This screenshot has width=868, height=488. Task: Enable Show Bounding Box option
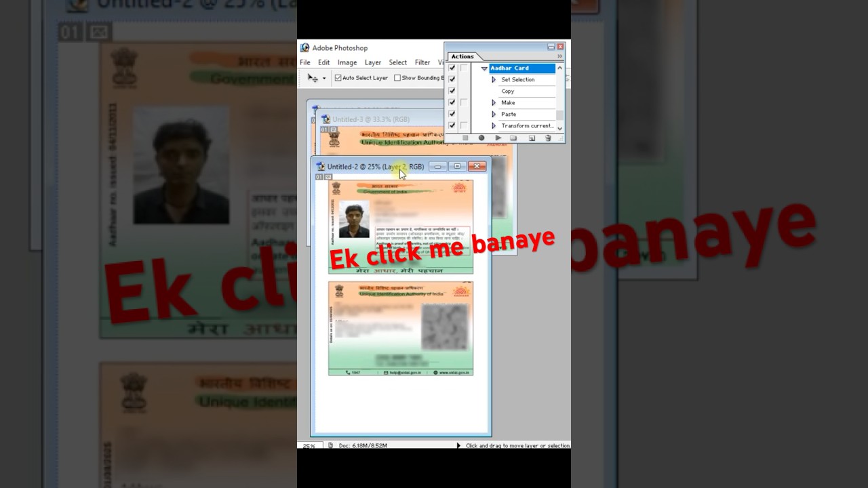(x=397, y=78)
